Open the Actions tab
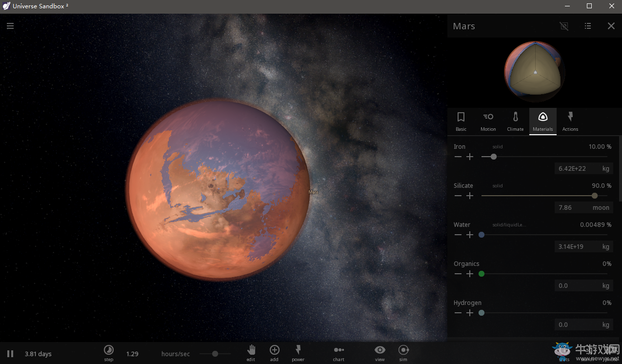This screenshot has height=364, width=622. click(x=570, y=121)
